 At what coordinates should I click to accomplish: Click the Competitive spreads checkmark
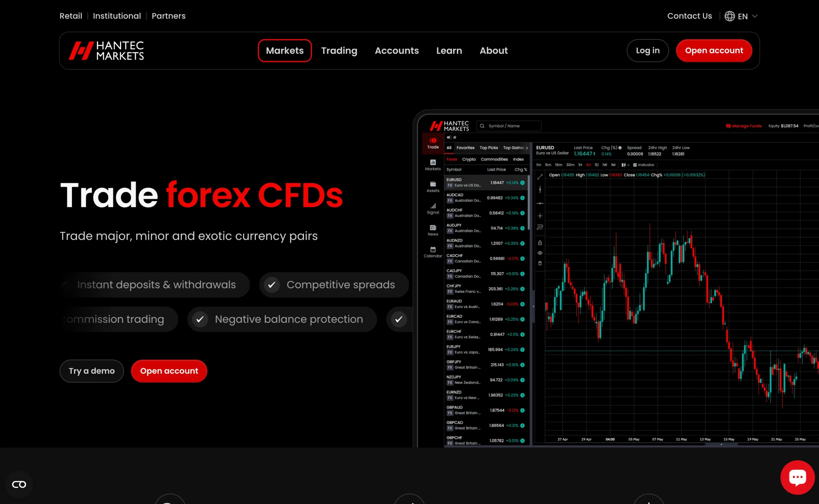coord(272,285)
